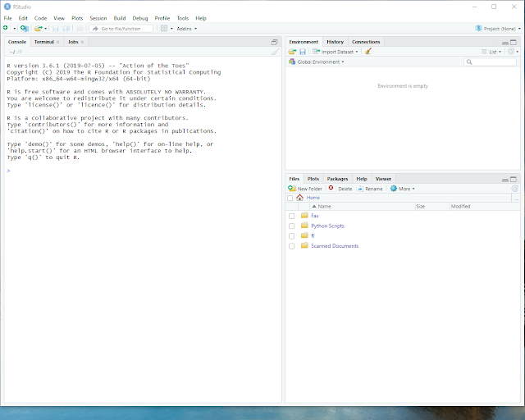
Task: Clear the console with the broom icon
Action: [275, 52]
